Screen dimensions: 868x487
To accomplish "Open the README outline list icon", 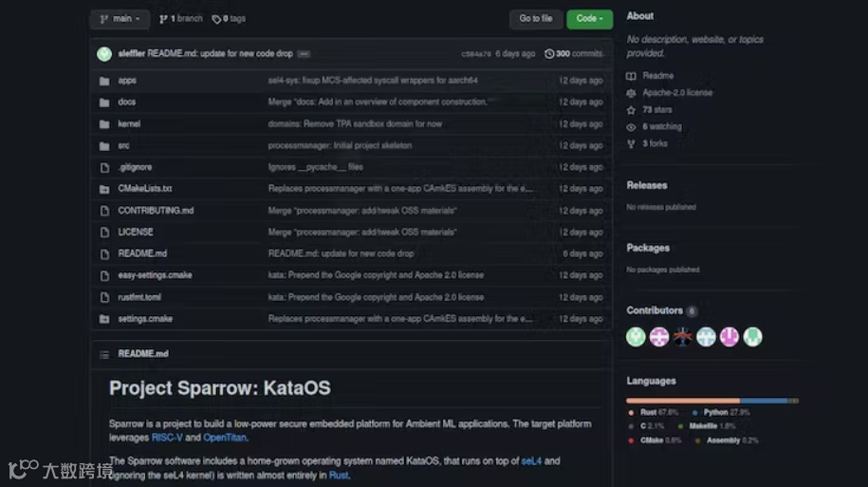I will [x=104, y=355].
